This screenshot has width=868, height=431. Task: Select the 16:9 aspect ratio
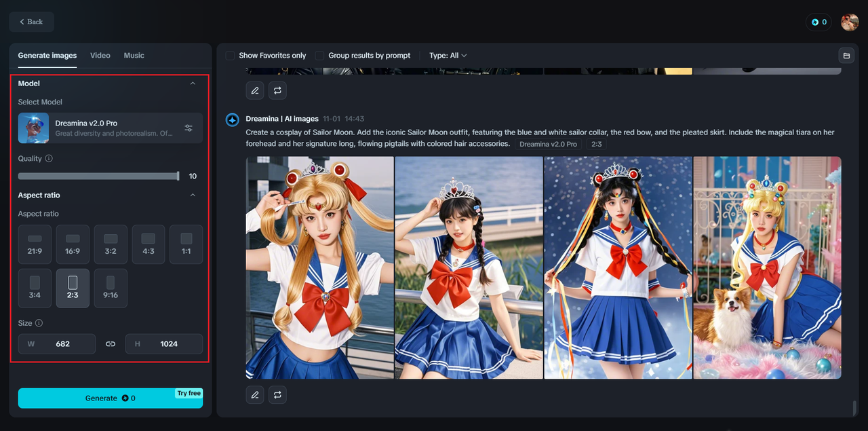click(x=73, y=244)
